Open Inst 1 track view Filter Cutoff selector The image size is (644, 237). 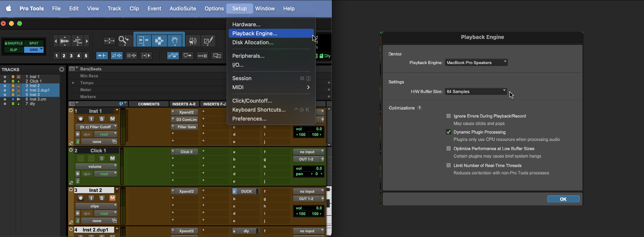tap(96, 127)
